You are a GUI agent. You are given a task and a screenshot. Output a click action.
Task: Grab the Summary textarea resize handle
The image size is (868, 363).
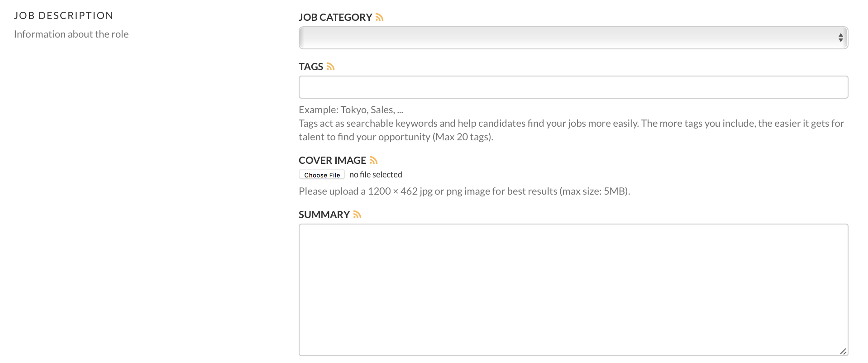tap(843, 351)
